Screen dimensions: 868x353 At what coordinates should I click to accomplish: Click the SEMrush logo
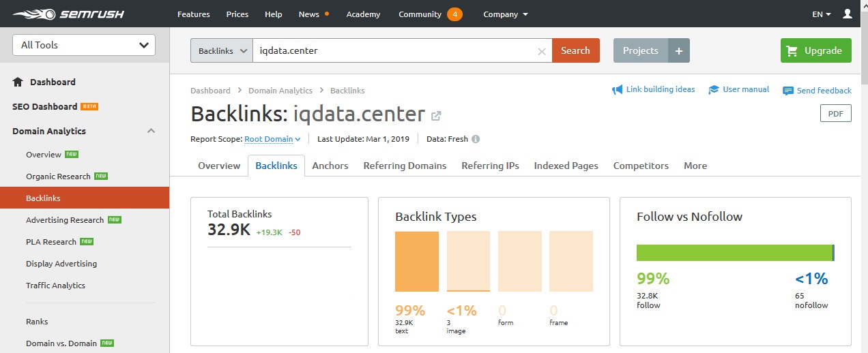[x=67, y=14]
